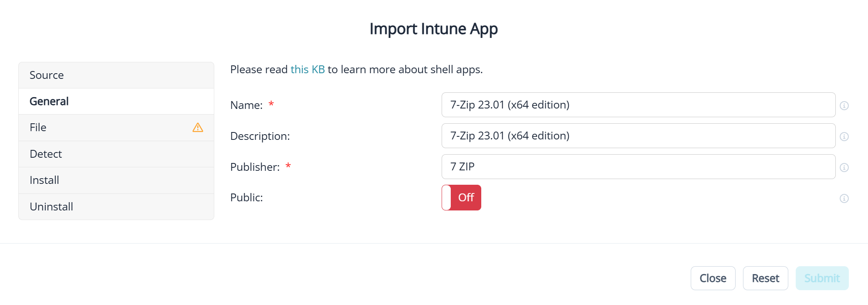Image resolution: width=868 pixels, height=305 pixels.
Task: Click the Import Intune App heading
Action: [433, 29]
